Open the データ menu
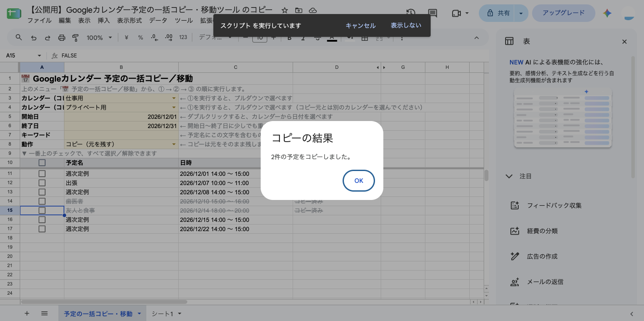This screenshot has width=644, height=321. pos(158,20)
